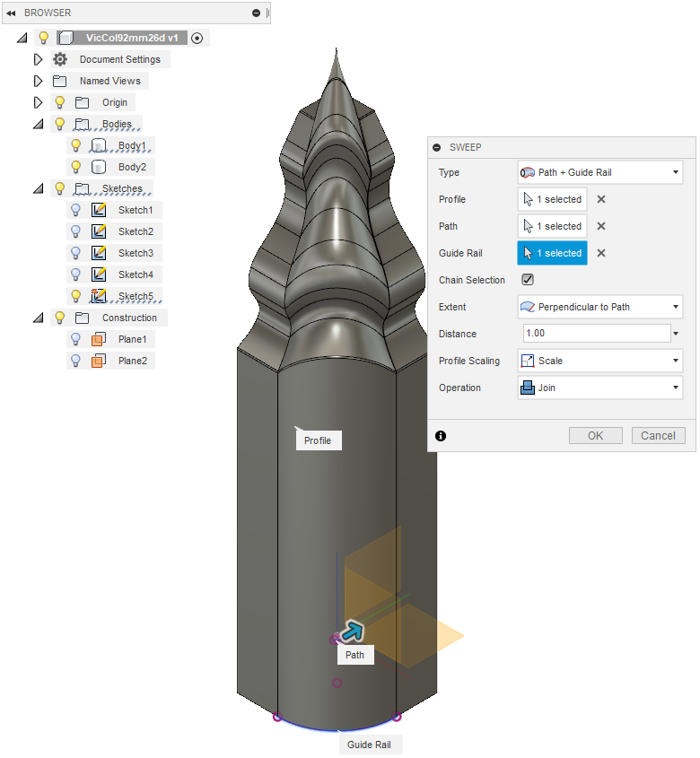
Task: Click the Body2 body icon
Action: click(98, 167)
